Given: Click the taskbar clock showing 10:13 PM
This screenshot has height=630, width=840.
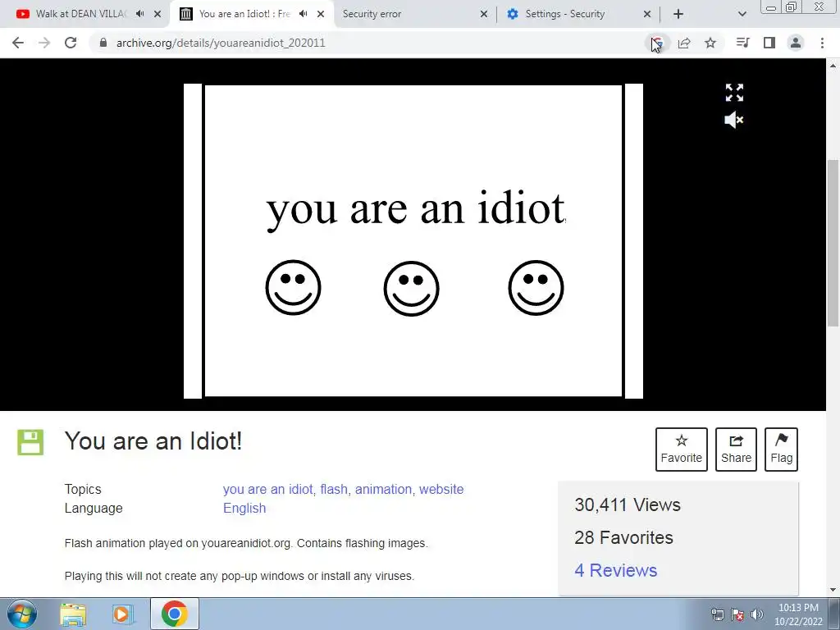Looking at the screenshot, I should pyautogui.click(x=798, y=614).
